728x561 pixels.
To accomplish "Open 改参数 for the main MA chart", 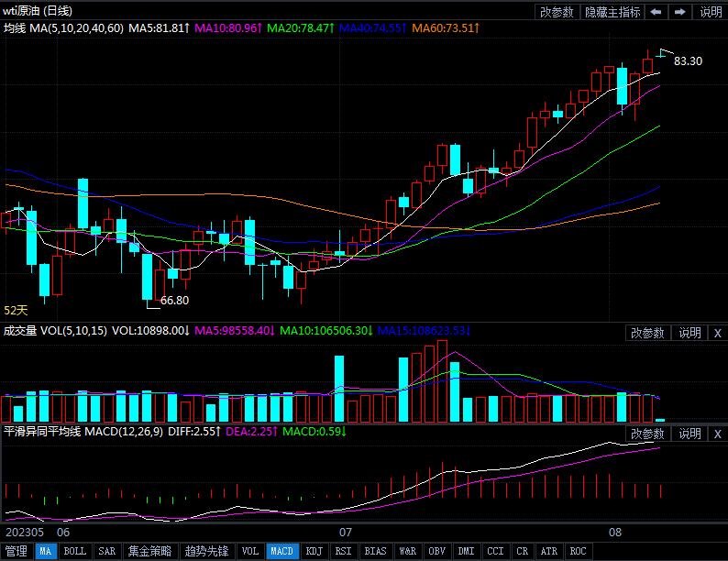I will point(557,12).
